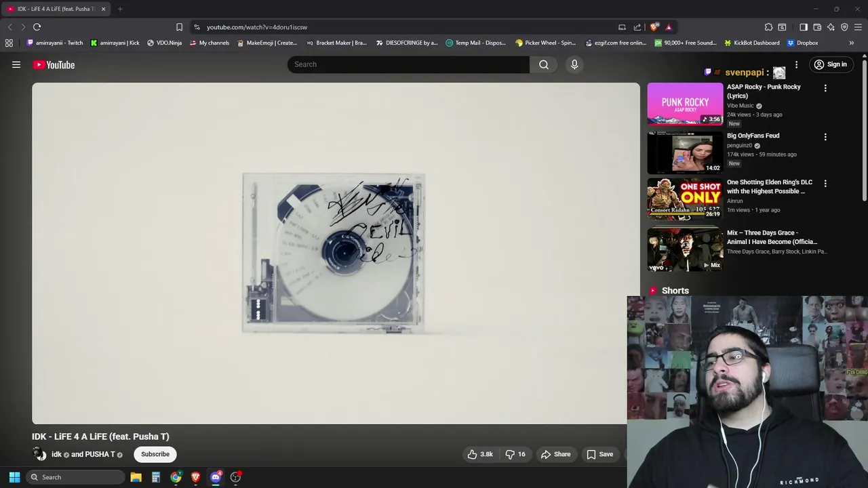Screen dimensions: 868x488
Task: Open options menu for Punk Rocky video
Action: point(825,88)
